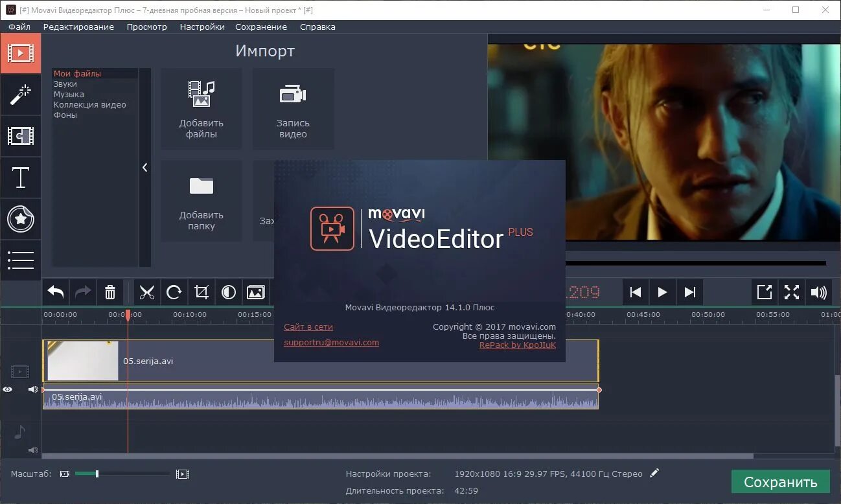Click the image picture toolbar icon

(256, 293)
